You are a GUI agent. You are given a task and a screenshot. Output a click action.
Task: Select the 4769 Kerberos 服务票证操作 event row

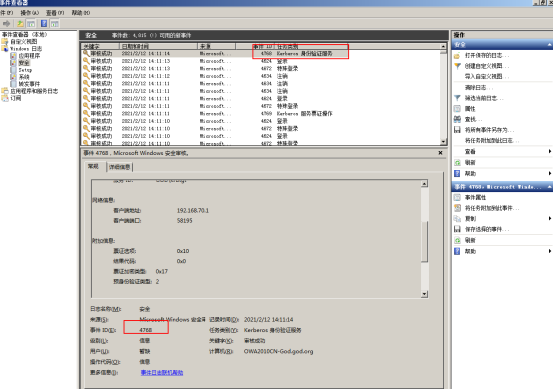coord(261,114)
